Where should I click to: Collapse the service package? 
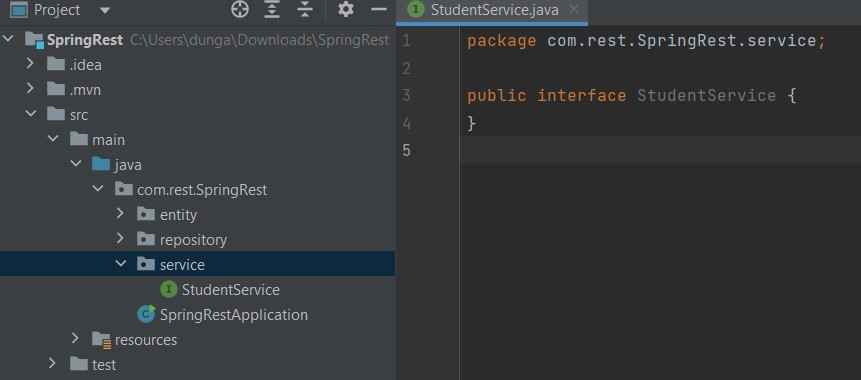(121, 264)
